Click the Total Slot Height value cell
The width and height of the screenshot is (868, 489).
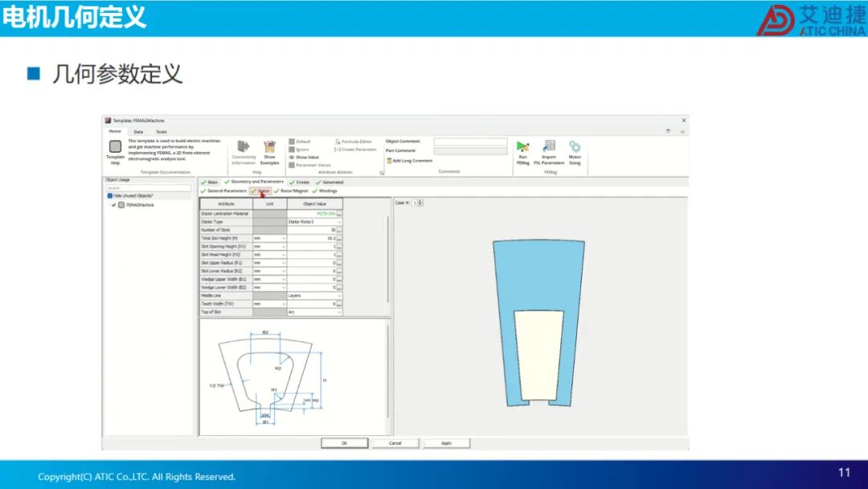pos(312,238)
